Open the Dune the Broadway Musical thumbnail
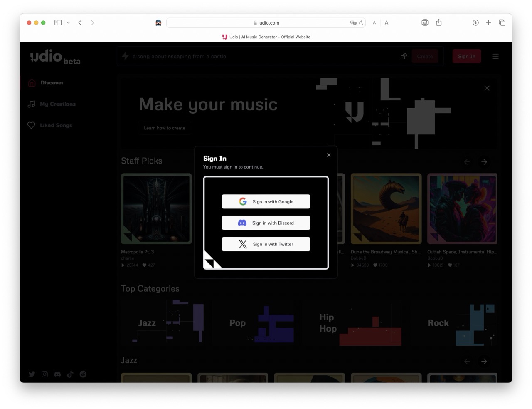 [x=386, y=208]
